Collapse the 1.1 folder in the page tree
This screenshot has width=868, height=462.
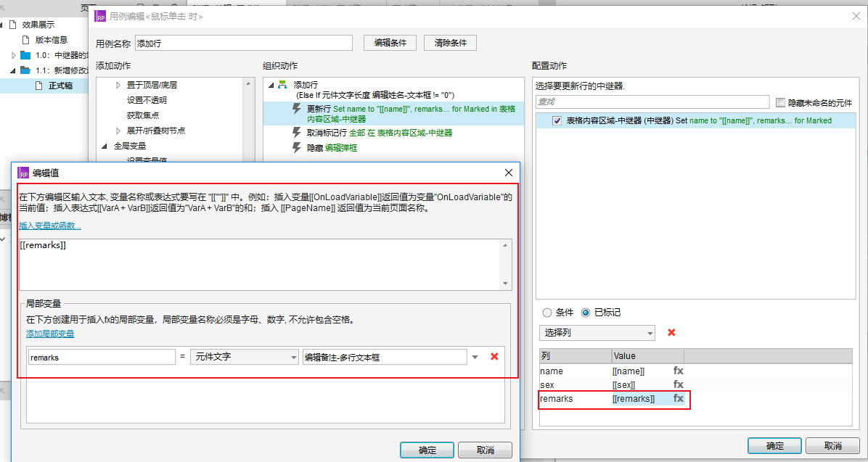coord(12,70)
